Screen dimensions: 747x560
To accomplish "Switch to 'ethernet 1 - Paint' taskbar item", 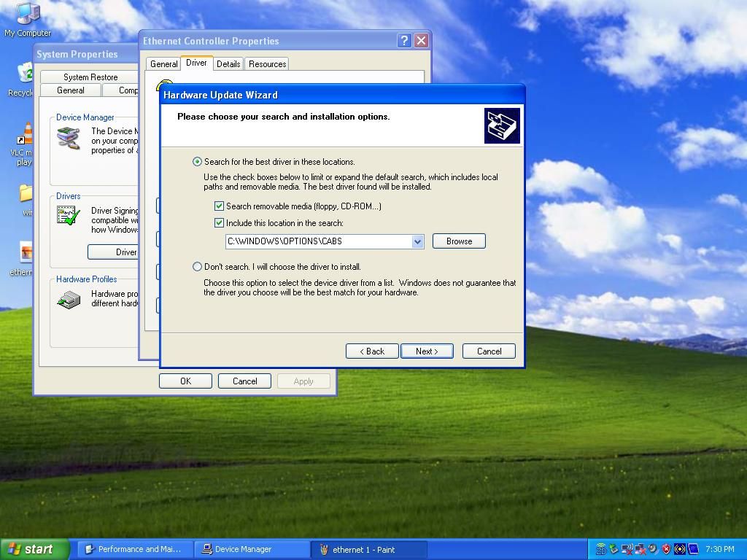I will [x=369, y=549].
